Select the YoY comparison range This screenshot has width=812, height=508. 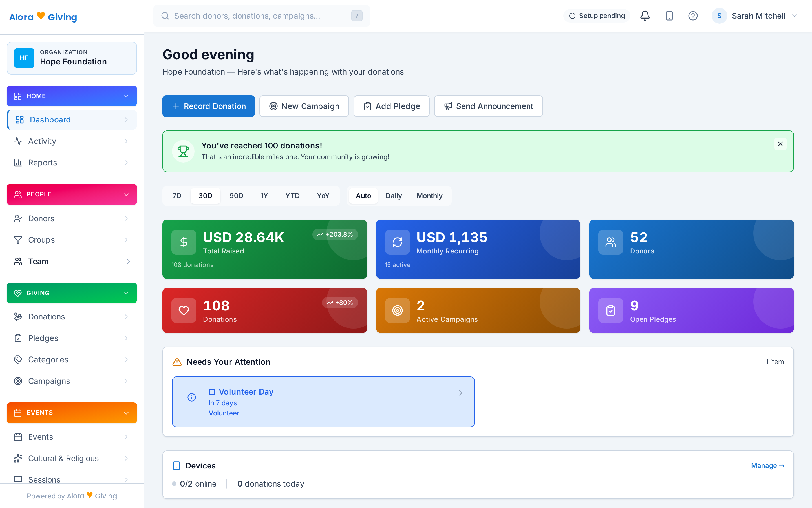(x=323, y=196)
